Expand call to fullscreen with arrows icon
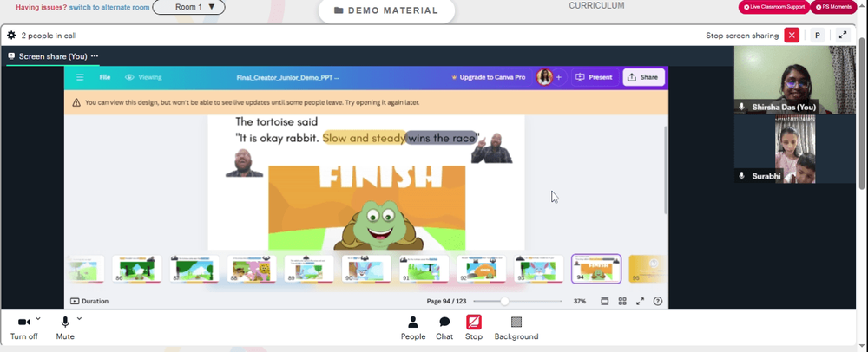 point(843,35)
